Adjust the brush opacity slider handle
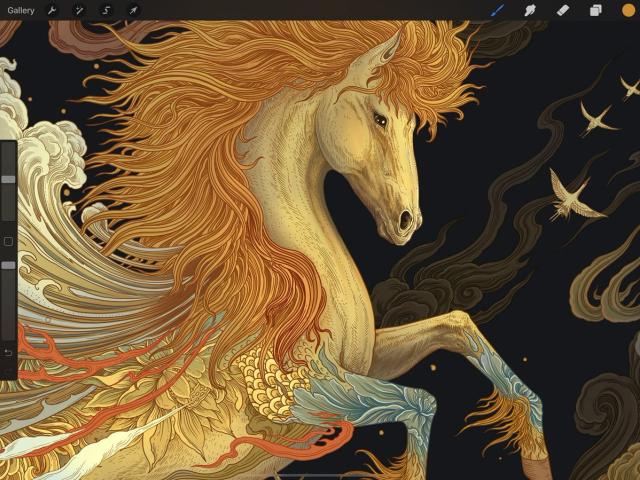Screen dimensions: 640x480 pyautogui.click(x=8, y=265)
